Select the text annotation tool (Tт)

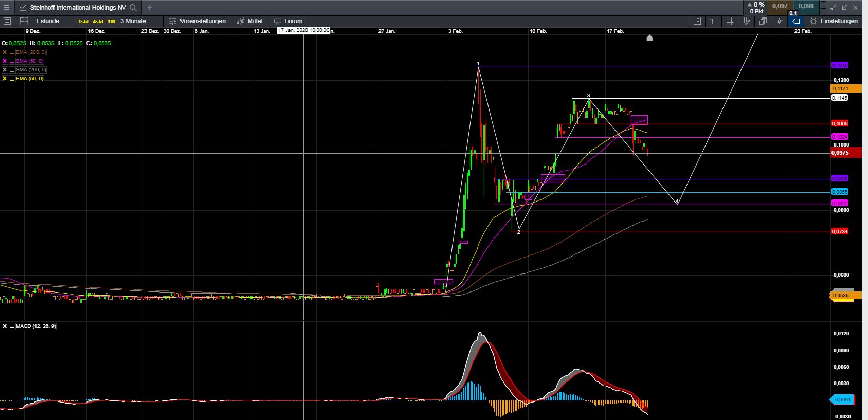coord(714,21)
